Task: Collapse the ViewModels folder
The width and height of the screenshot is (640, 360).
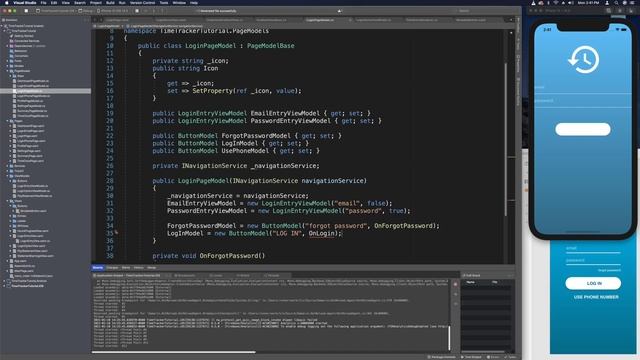Action: (x=7, y=176)
